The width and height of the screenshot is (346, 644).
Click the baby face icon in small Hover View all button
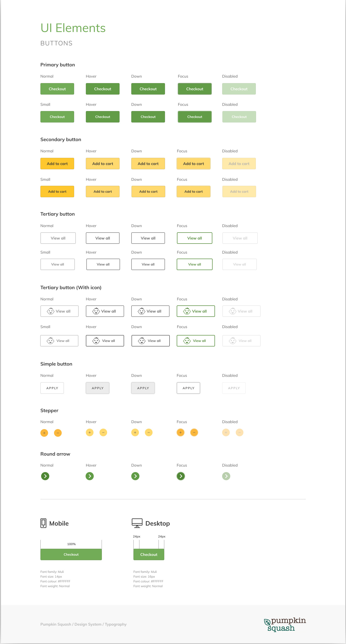[x=96, y=341]
